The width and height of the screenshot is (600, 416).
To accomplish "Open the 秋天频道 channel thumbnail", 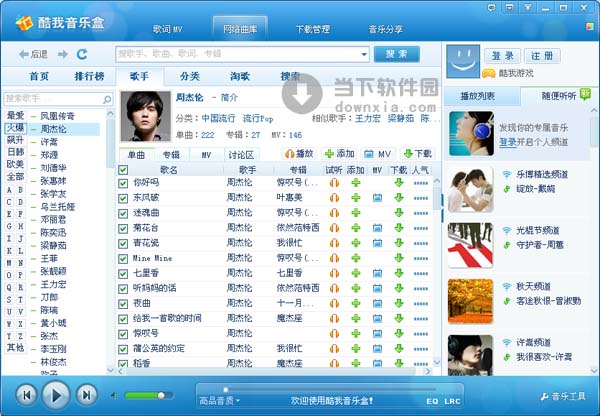I will click(470, 301).
